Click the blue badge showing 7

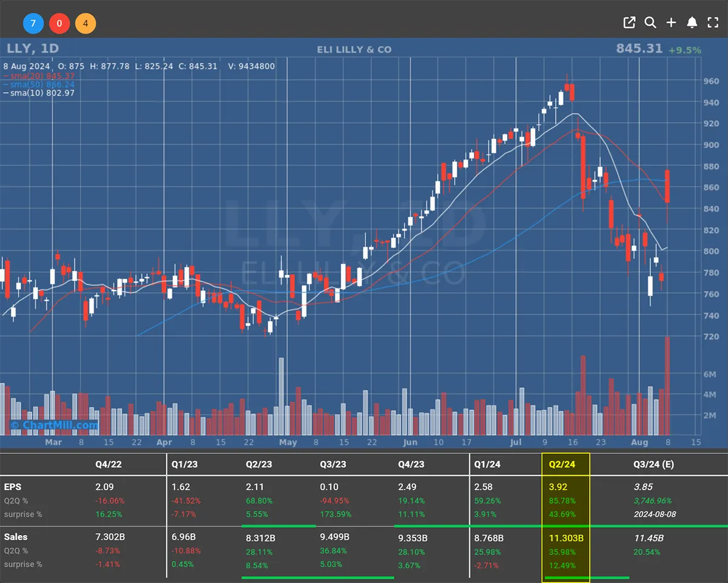(x=33, y=24)
